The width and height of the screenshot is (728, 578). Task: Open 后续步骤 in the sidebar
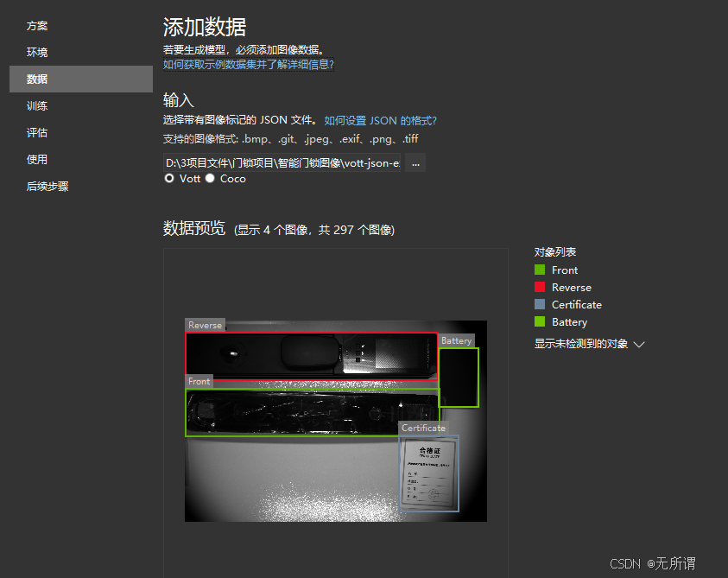(47, 187)
